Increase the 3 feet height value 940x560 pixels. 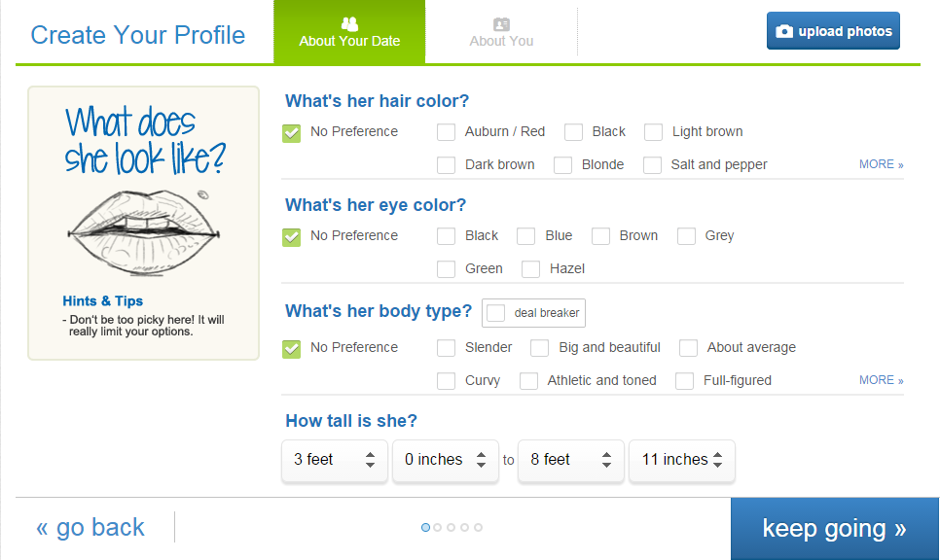(370, 455)
